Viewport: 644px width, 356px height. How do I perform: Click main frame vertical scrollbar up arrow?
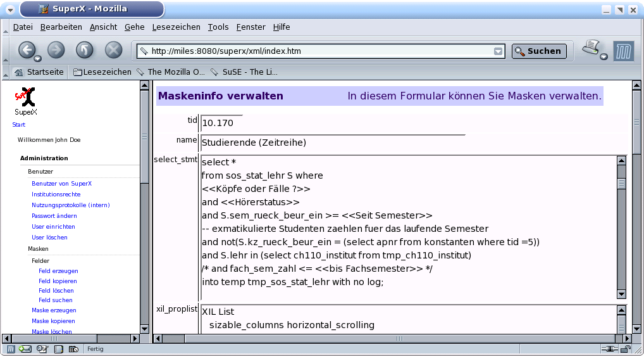(x=636, y=85)
